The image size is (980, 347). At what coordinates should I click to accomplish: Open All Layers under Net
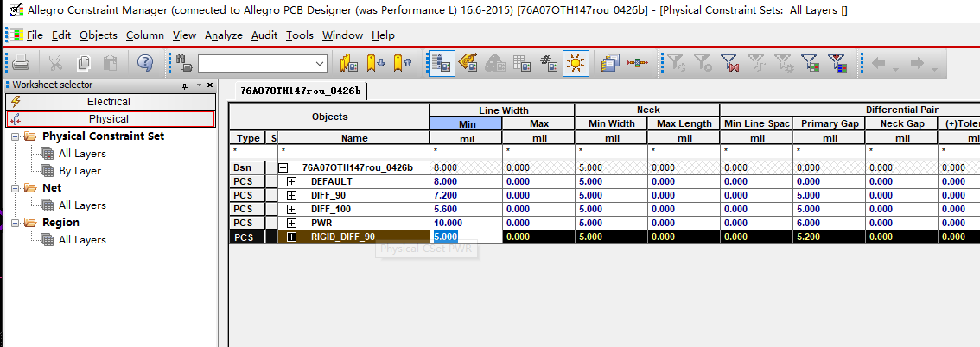(x=82, y=205)
